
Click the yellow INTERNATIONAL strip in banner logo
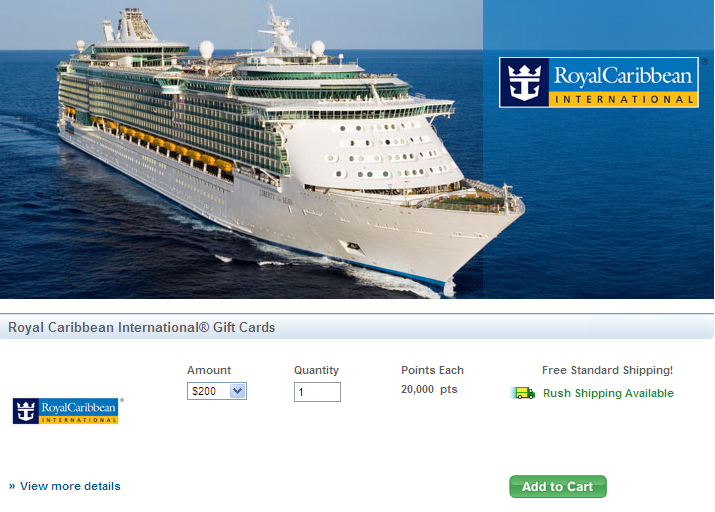pyautogui.click(x=623, y=99)
